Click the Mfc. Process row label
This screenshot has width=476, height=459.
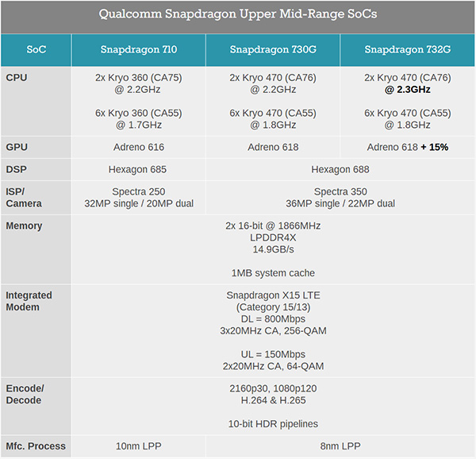click(36, 445)
